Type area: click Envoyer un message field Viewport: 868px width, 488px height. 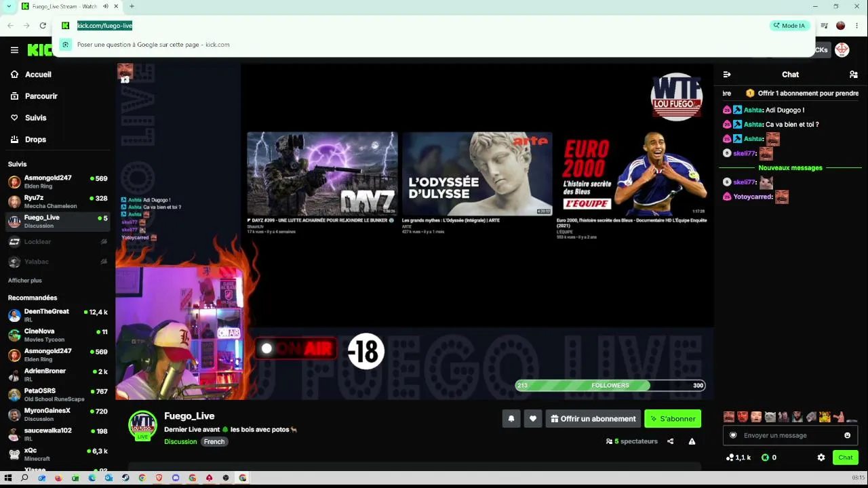[790, 435]
